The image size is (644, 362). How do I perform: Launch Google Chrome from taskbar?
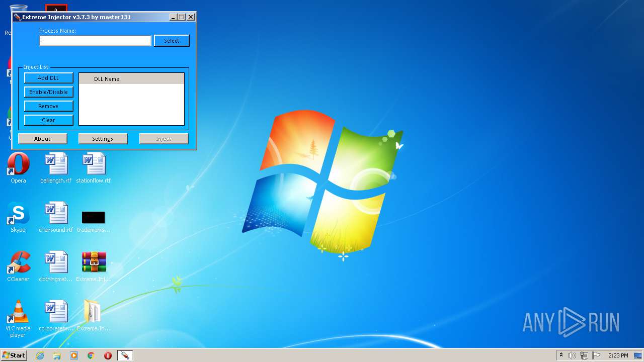point(91,355)
